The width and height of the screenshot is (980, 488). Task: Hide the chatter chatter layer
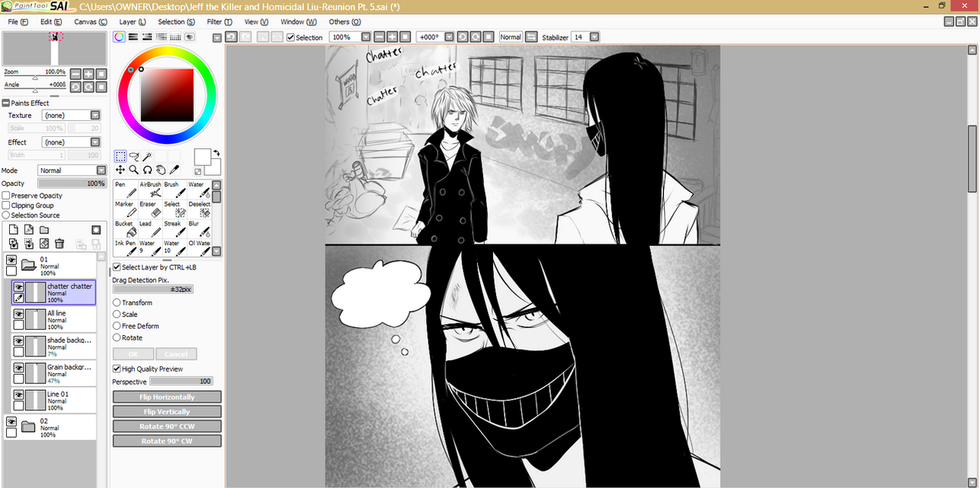tap(18, 287)
